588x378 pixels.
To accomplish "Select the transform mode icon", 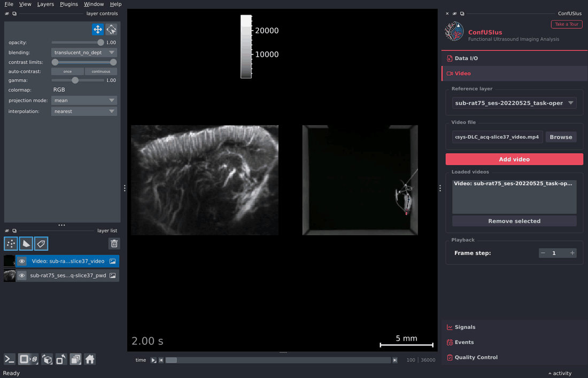I will (111, 29).
